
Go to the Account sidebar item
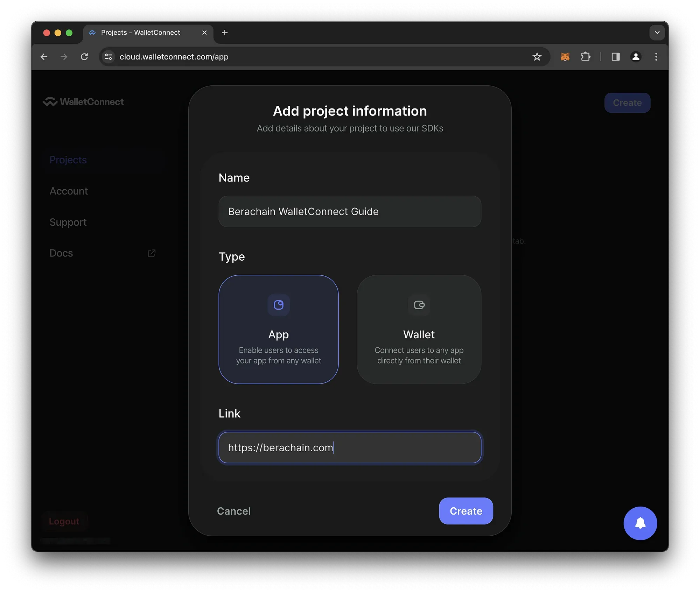69,191
